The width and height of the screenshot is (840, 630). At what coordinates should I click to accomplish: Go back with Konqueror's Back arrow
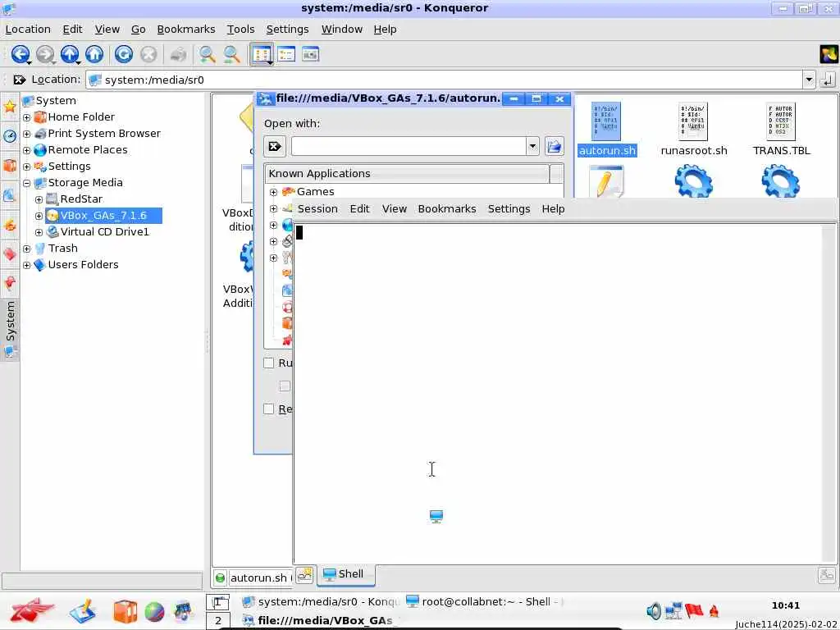[x=21, y=54]
